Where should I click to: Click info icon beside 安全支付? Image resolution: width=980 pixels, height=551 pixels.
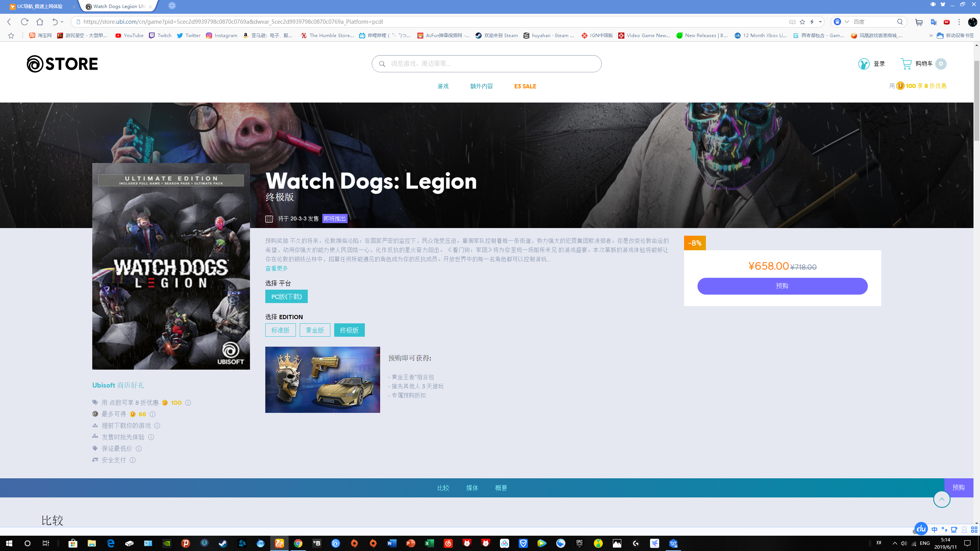tap(132, 460)
